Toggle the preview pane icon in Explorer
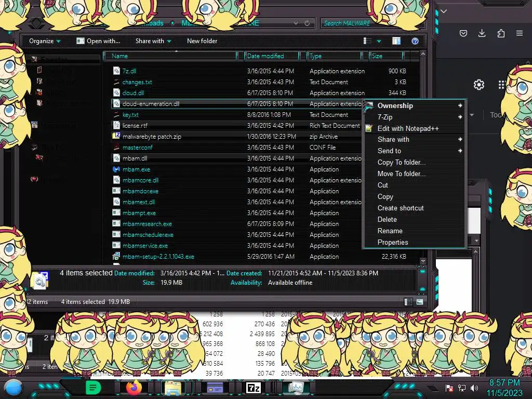Viewport: 532px width, 399px height. click(396, 41)
